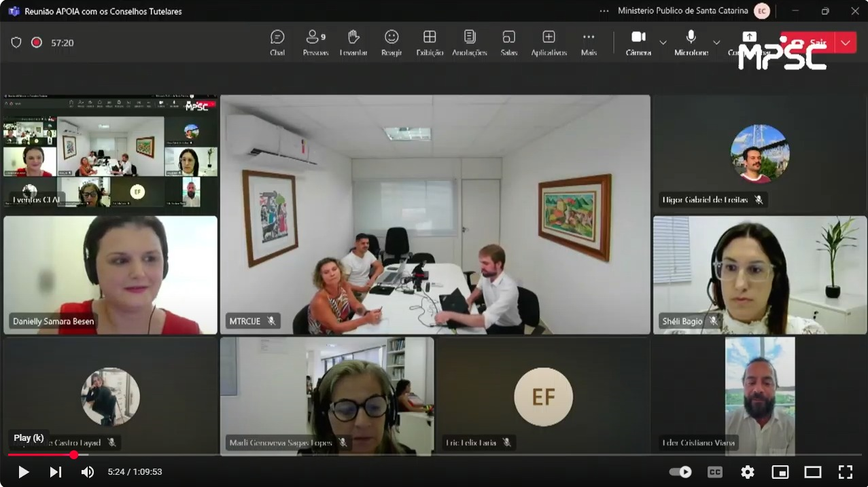Select the Shéli Bagio video tile
The height and width of the screenshot is (487, 868).
[x=759, y=275]
